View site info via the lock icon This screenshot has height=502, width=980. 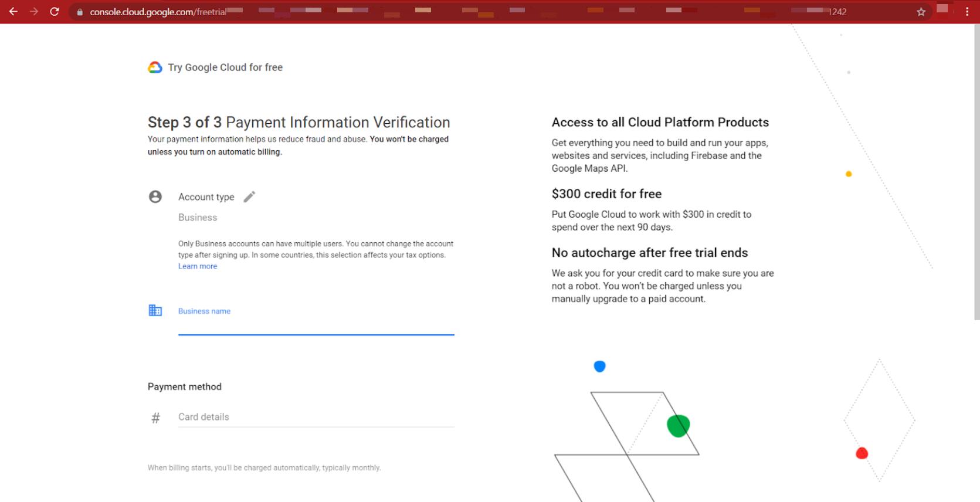[80, 12]
